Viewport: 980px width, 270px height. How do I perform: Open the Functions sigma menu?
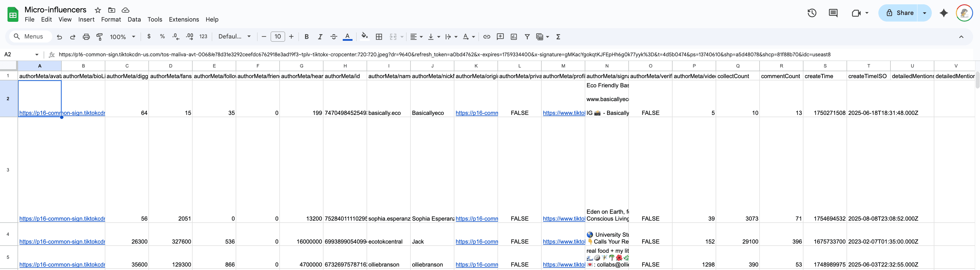point(558,36)
